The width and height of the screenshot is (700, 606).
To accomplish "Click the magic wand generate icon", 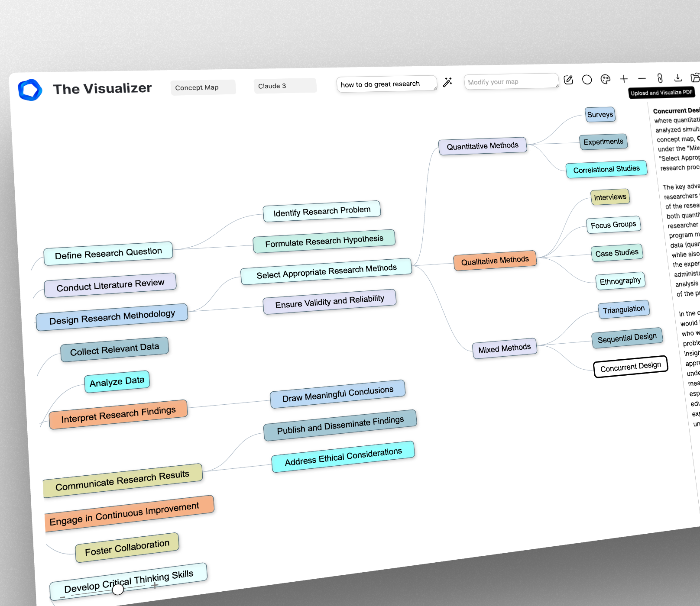I will click(447, 82).
